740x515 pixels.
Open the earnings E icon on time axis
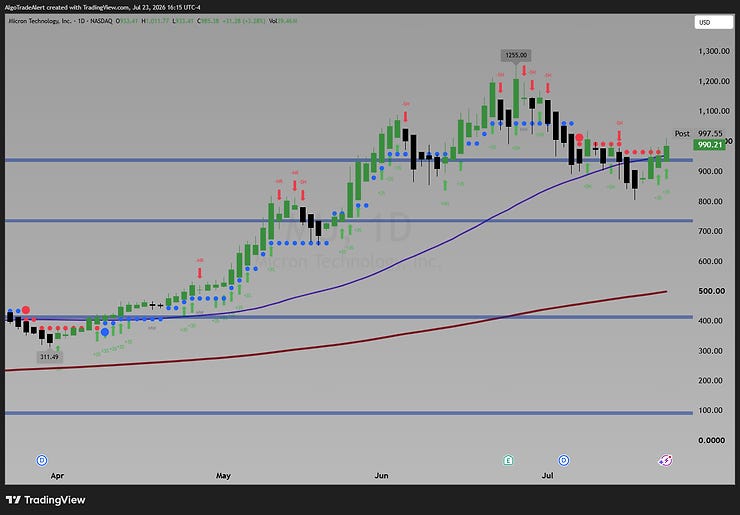[508, 460]
